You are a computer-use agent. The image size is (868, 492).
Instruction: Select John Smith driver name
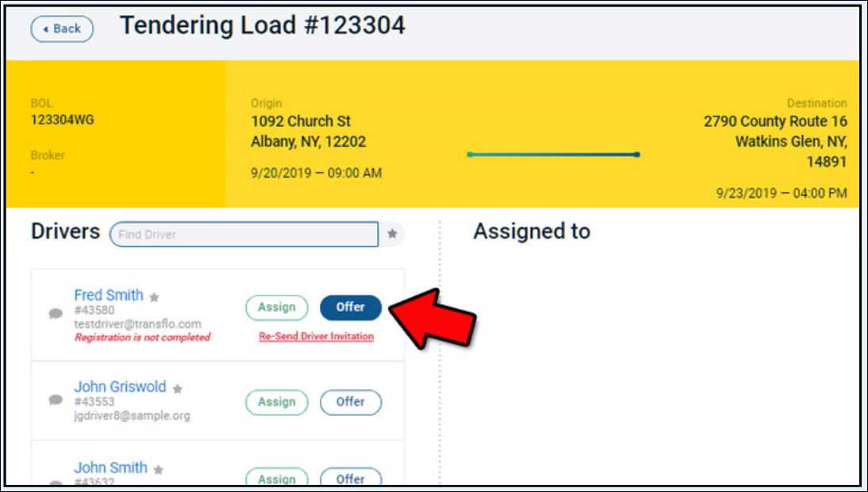tap(110, 467)
